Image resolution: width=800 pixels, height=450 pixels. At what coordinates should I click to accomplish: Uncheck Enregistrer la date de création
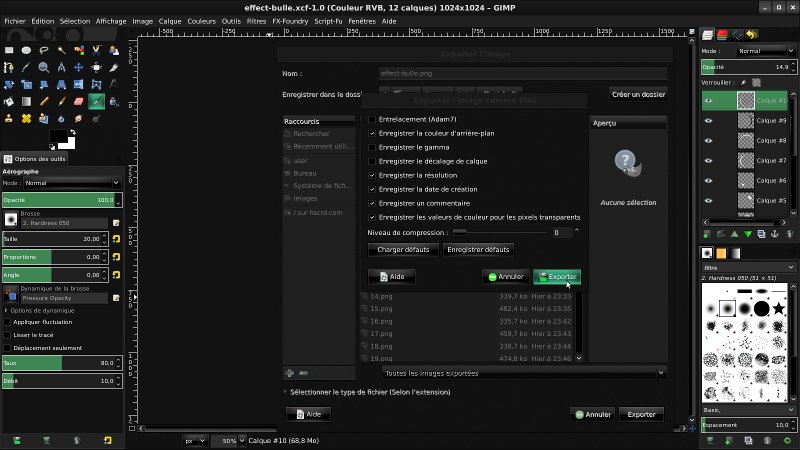372,189
